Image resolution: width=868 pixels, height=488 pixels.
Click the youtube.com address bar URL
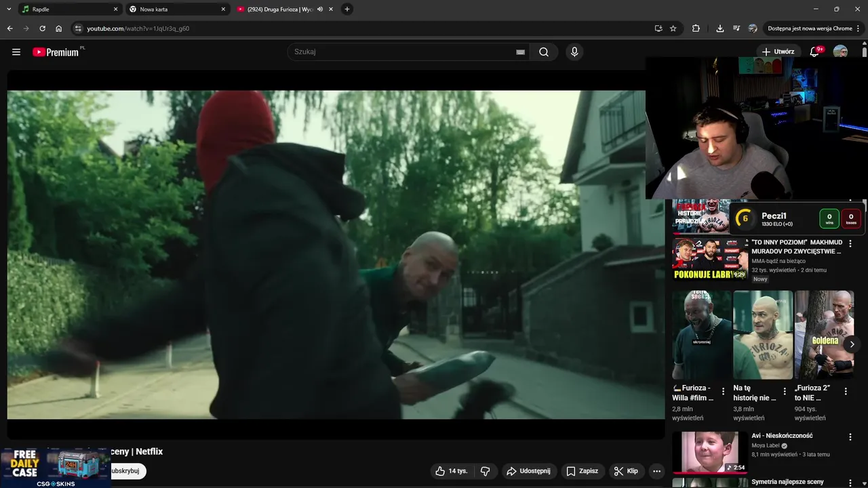pyautogui.click(x=138, y=28)
